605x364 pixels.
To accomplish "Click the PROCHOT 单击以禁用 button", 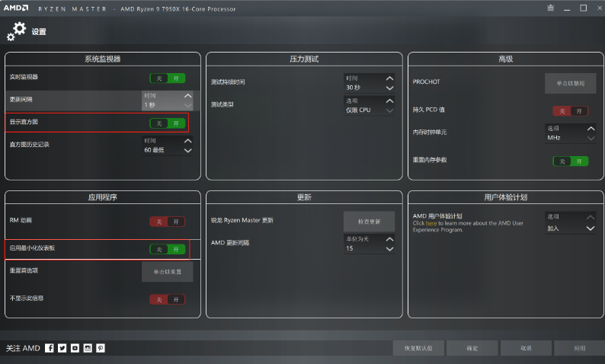I will click(x=570, y=83).
